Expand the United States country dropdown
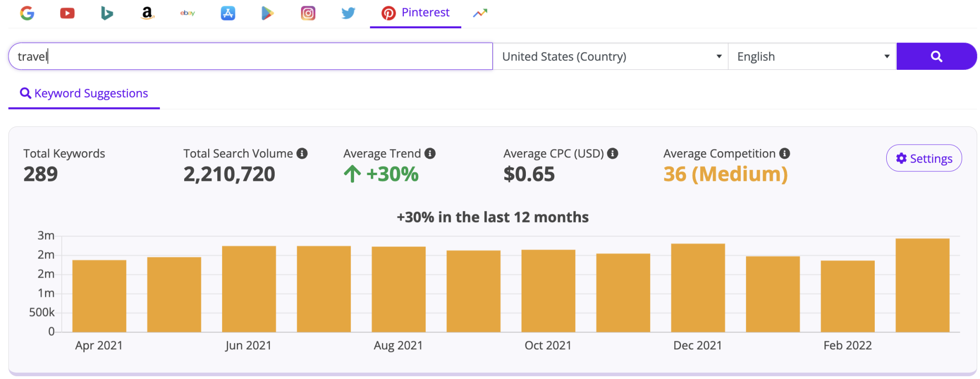Viewport: 980px width, 379px height. [610, 56]
